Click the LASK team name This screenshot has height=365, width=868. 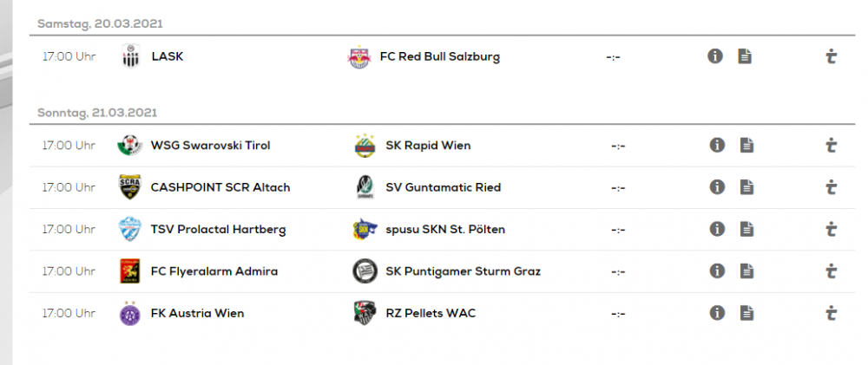click(168, 56)
